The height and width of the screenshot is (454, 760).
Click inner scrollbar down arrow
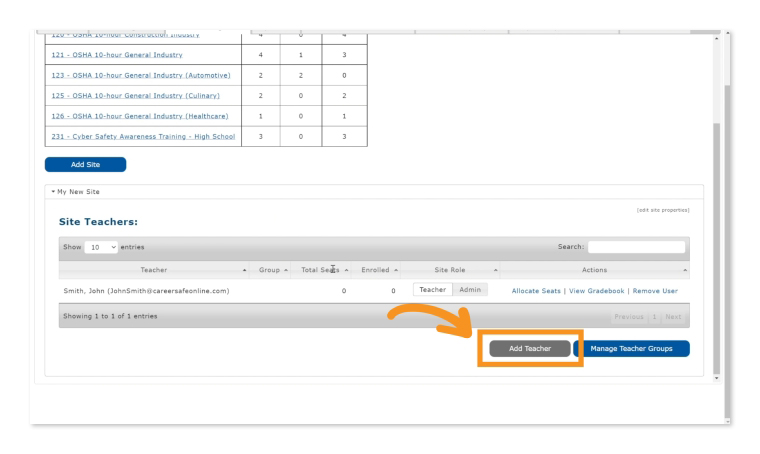[x=716, y=378]
